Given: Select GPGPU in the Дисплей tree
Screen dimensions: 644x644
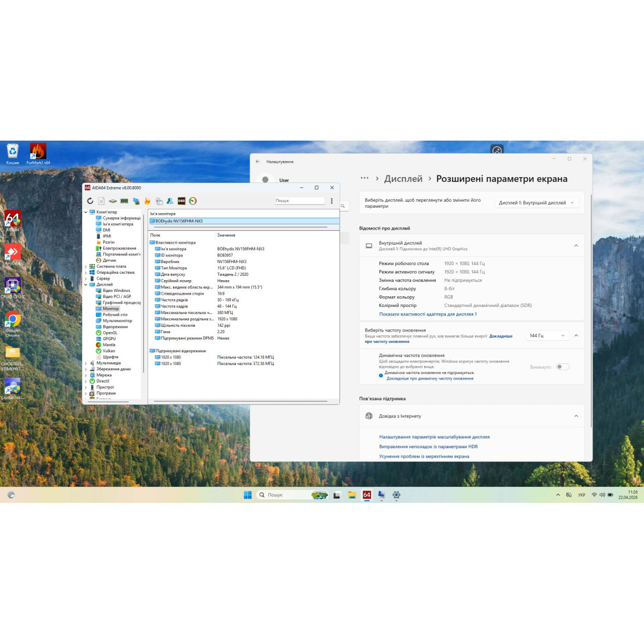Looking at the screenshot, I should click(109, 339).
